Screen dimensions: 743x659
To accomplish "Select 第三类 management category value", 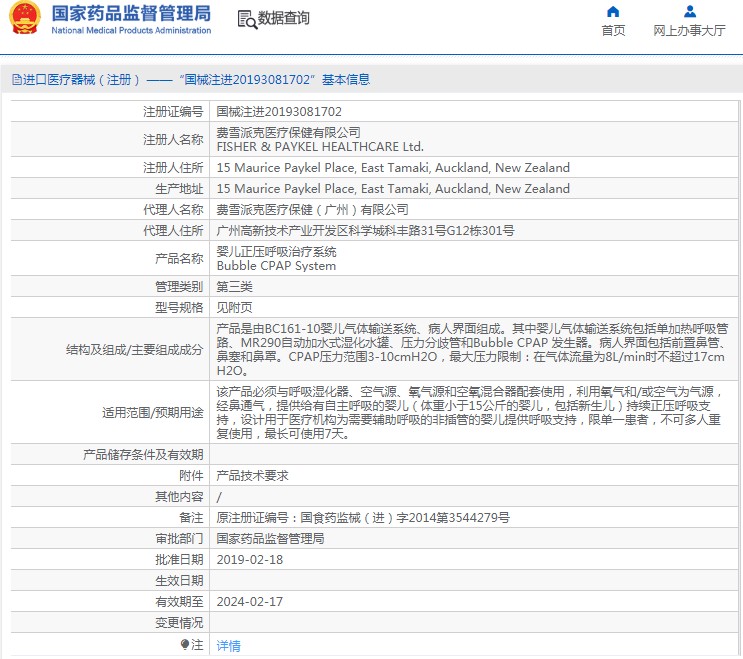I will coord(235,287).
